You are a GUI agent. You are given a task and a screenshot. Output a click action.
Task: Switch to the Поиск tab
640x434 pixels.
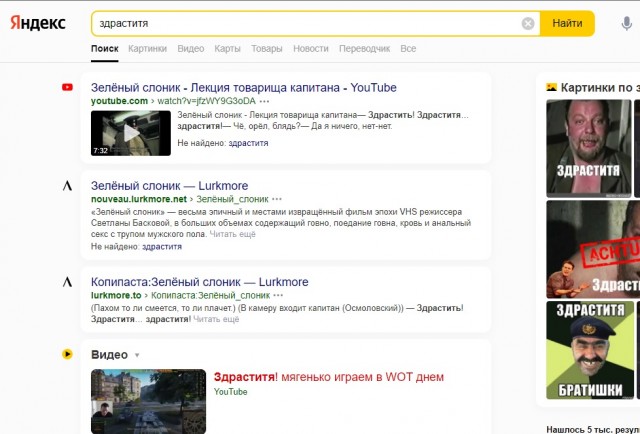pyautogui.click(x=104, y=49)
